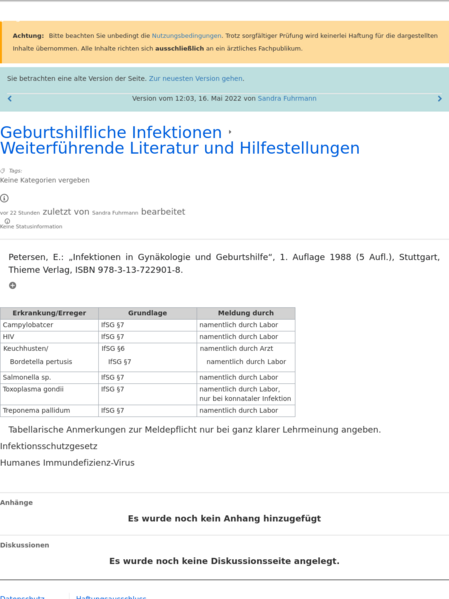Select the 'HIV' table cell
Screen dimensions: 449x599
[49, 337]
